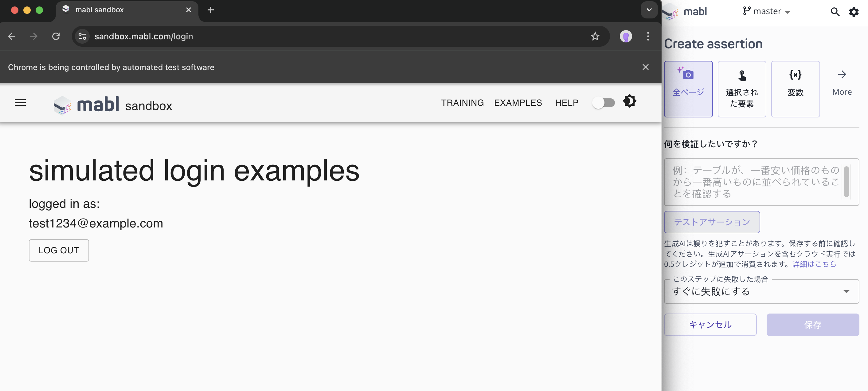Click the LOG OUT button
Image resolution: width=868 pixels, height=391 pixels.
(x=59, y=250)
